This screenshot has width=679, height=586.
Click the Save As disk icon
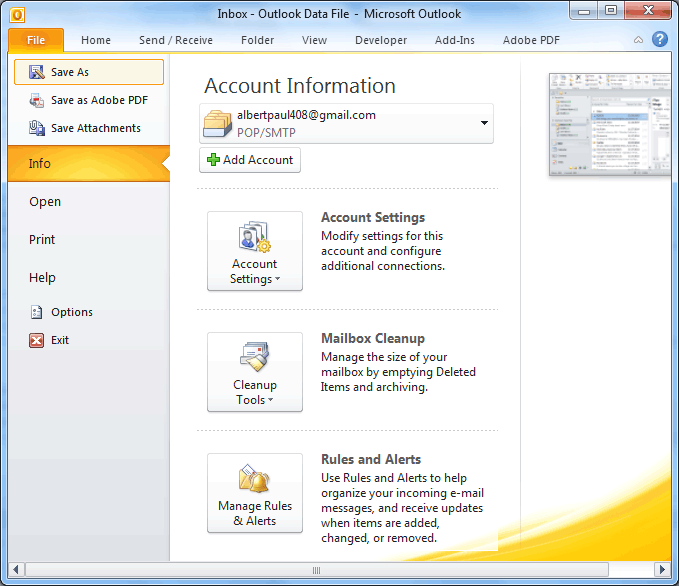coord(37,72)
